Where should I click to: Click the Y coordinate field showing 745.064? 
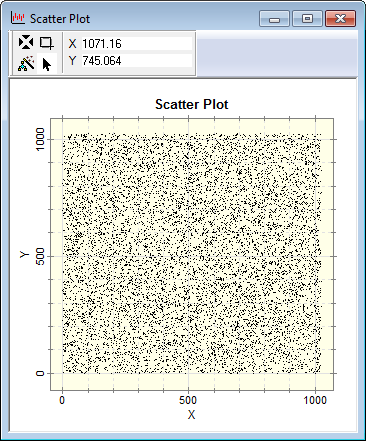(x=137, y=61)
